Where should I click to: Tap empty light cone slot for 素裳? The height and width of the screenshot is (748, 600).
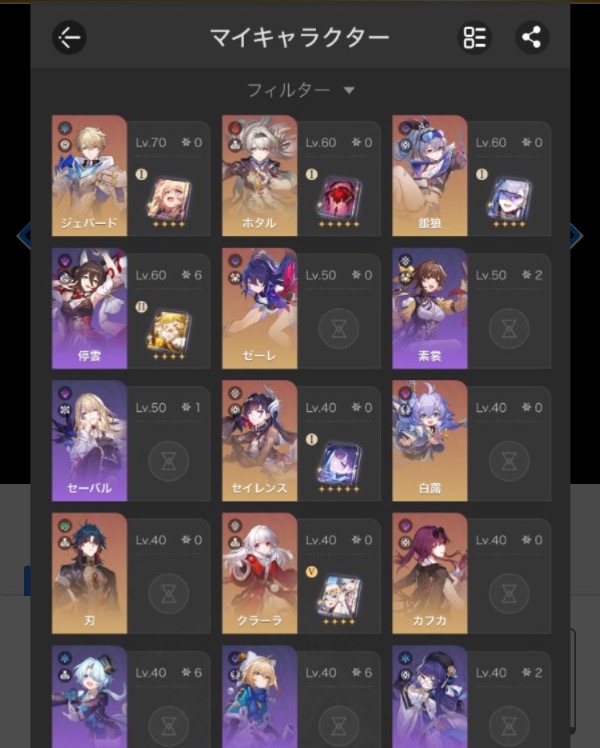[509, 329]
